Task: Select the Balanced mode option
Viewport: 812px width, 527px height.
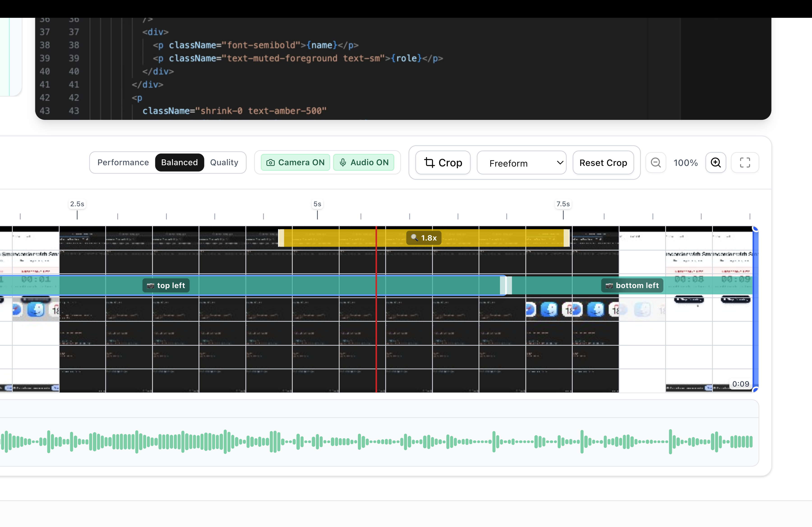Action: [x=180, y=163]
